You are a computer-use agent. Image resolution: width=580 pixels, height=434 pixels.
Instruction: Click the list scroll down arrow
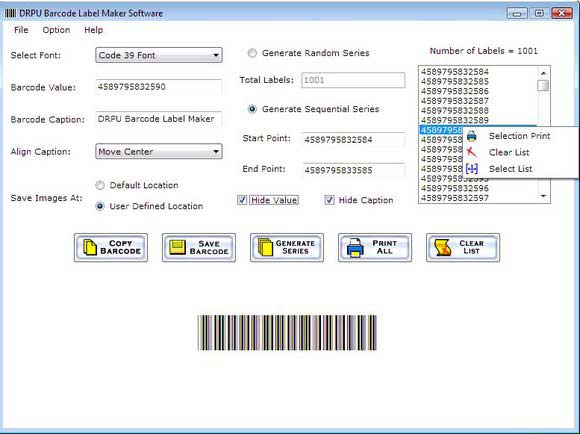point(543,196)
